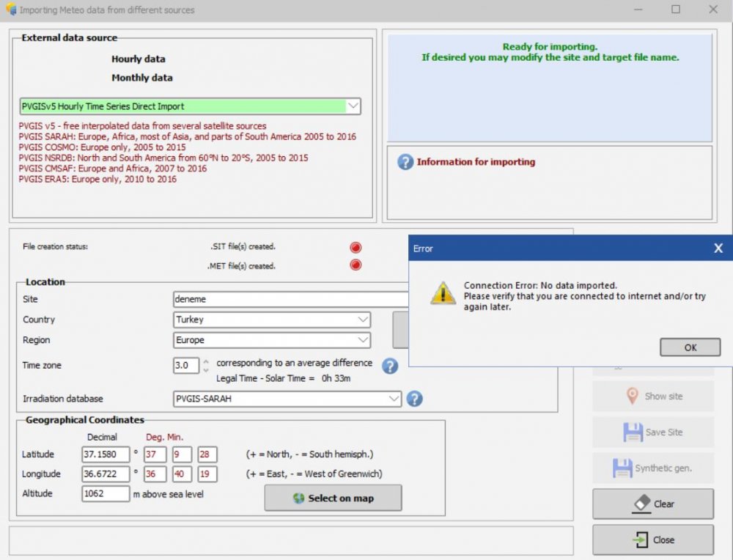This screenshot has height=560, width=733.
Task: Click the Information for importing help icon
Action: 405,162
